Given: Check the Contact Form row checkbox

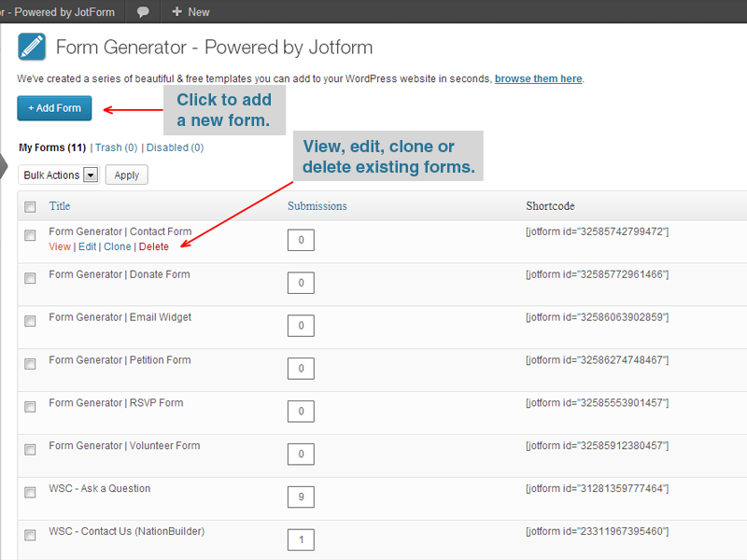Looking at the screenshot, I should [x=30, y=234].
